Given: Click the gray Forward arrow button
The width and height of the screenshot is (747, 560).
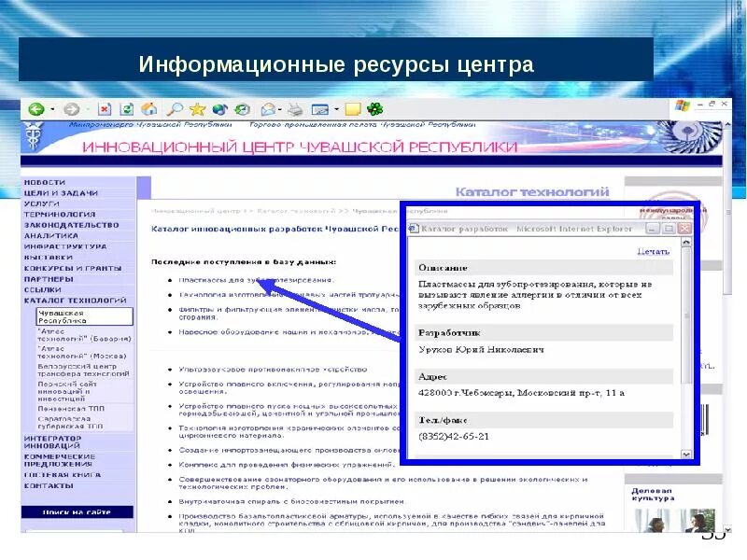Looking at the screenshot, I should click(x=72, y=109).
